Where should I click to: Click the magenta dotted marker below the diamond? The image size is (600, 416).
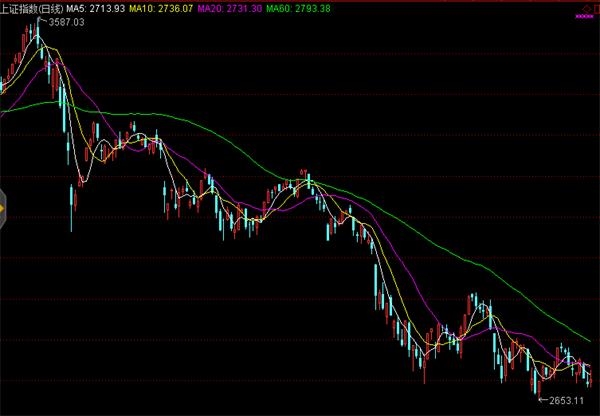(584, 16)
